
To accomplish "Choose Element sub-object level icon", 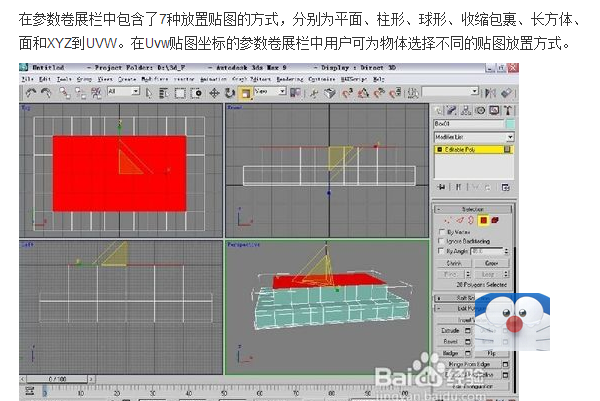I will click(495, 220).
